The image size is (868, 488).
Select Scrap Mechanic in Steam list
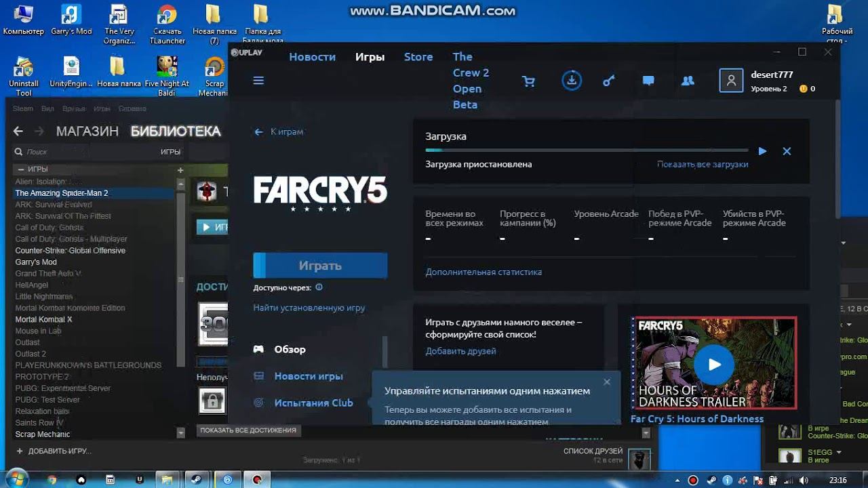43,434
